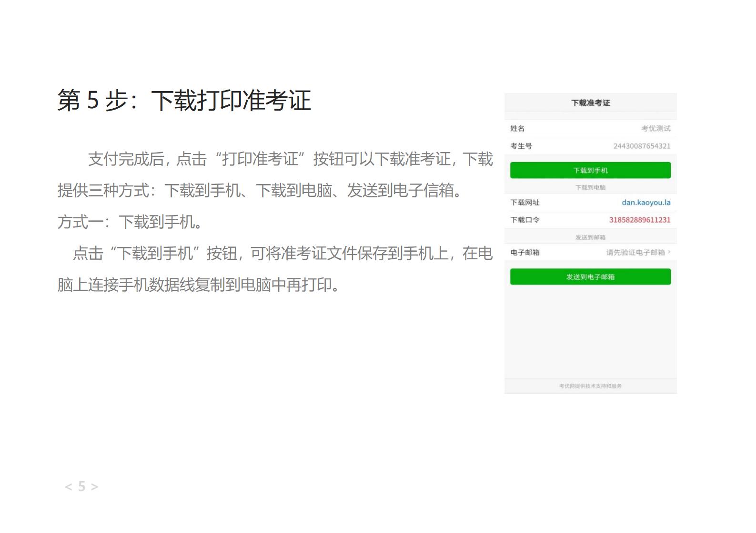Click the name value 考优测试
This screenshot has height=533, width=756.
[x=655, y=128]
